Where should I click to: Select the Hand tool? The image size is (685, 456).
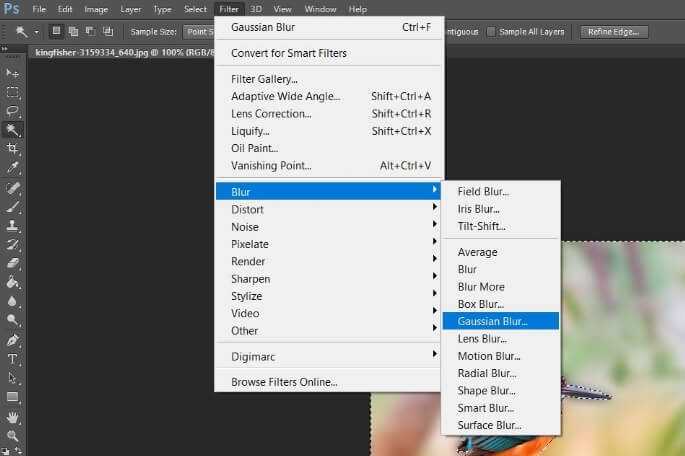(12, 417)
